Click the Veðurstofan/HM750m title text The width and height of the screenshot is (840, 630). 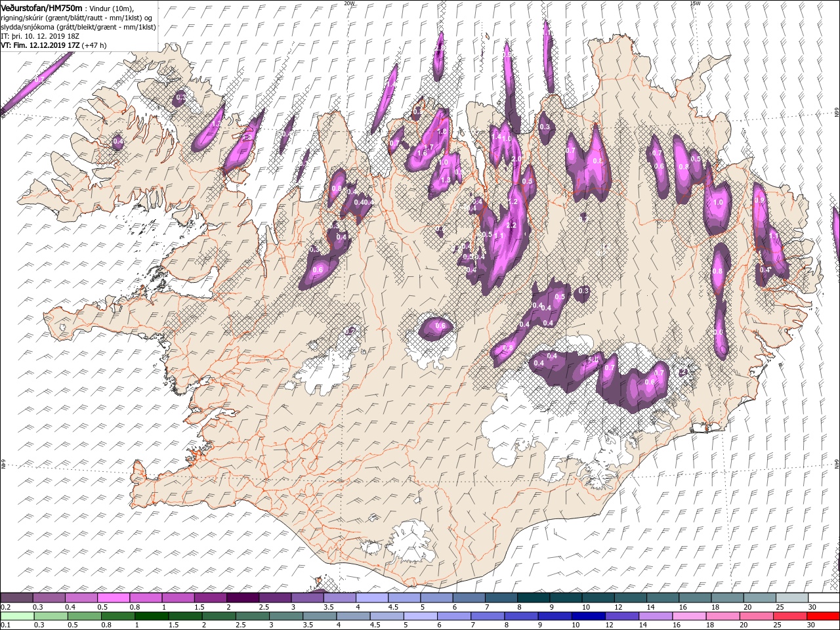click(42, 7)
